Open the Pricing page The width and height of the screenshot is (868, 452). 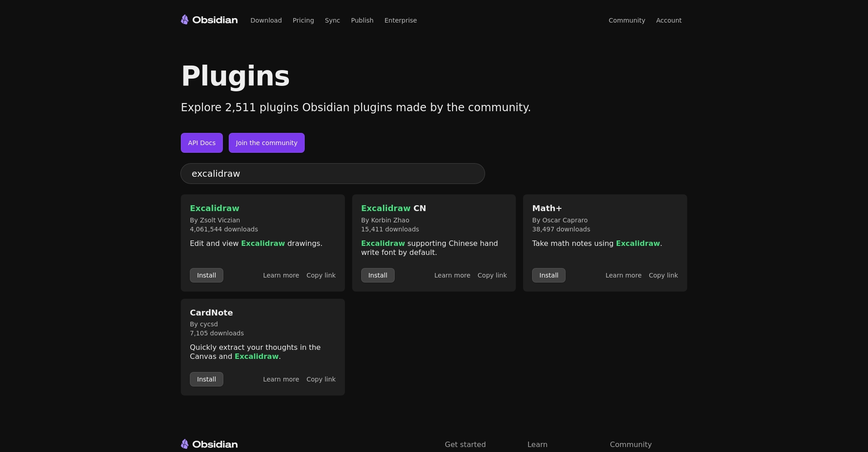303,20
